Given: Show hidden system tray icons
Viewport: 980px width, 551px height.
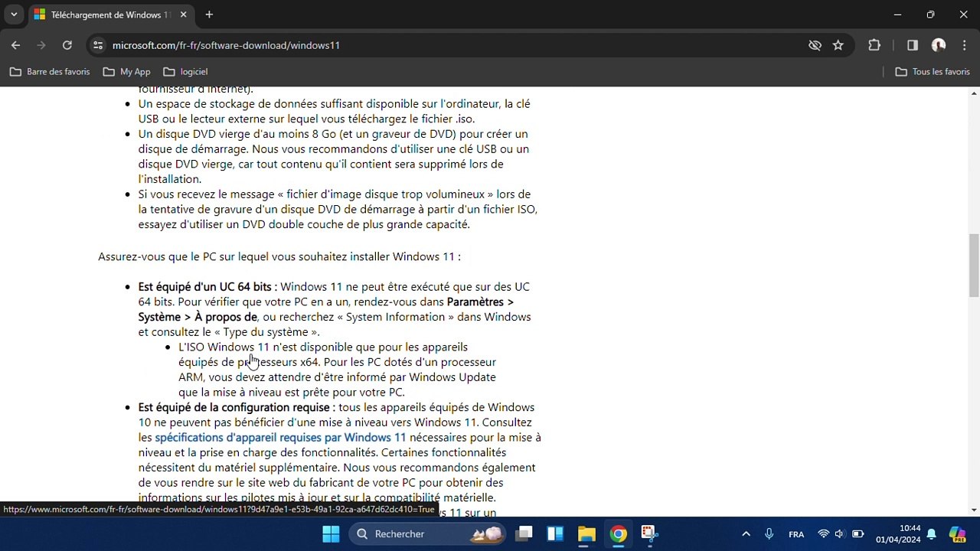Looking at the screenshot, I should pos(746,534).
